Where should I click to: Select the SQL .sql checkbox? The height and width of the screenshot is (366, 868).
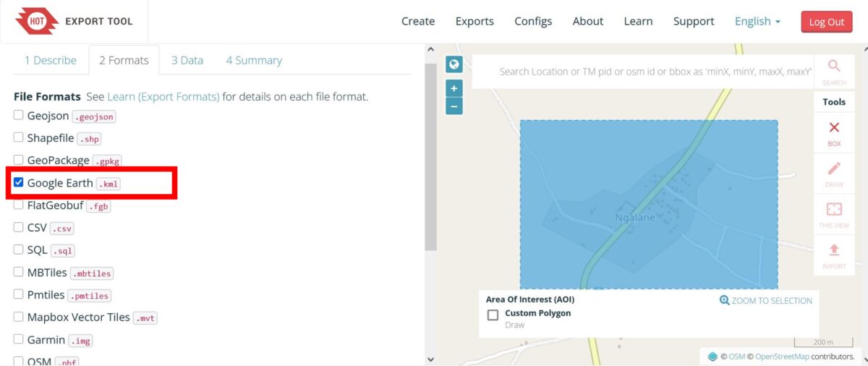(19, 250)
